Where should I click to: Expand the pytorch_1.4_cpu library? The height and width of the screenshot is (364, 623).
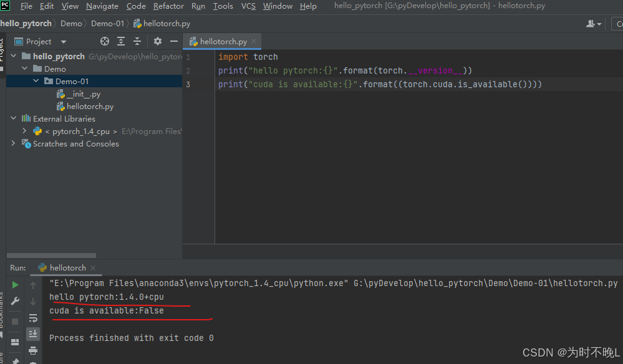24,131
